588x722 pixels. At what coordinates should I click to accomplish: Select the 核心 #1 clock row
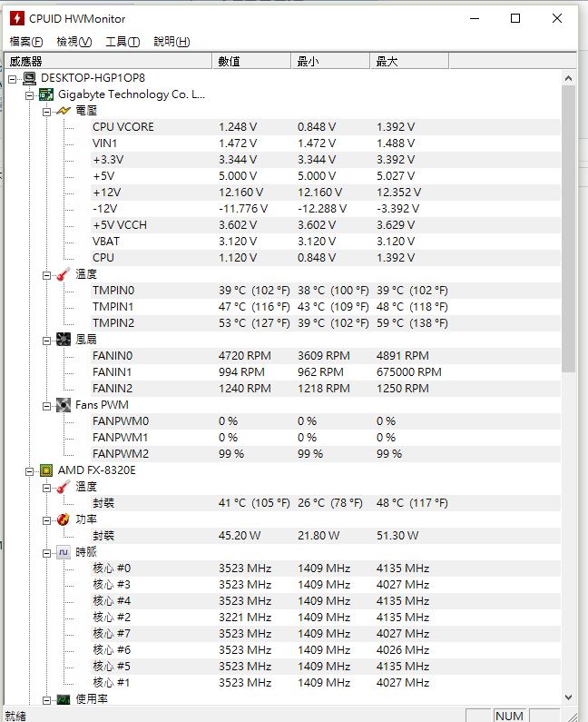point(325,683)
